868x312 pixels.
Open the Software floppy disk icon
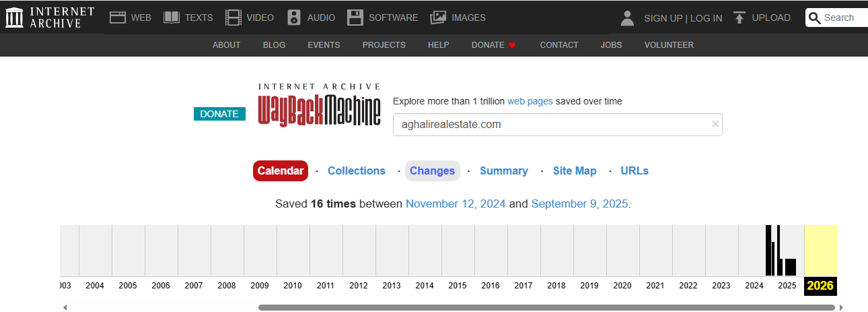[355, 18]
